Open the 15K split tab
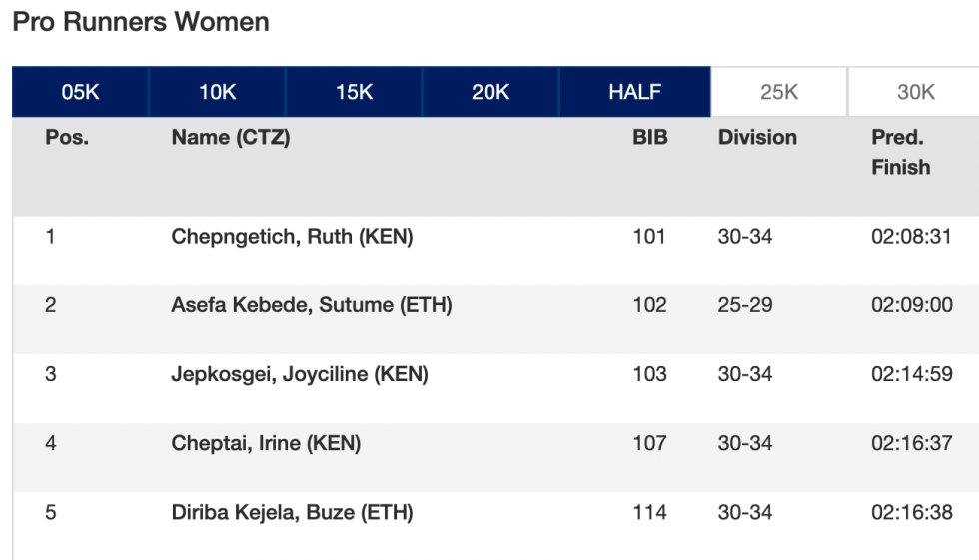Screen dimensions: 979x560 [x=354, y=92]
